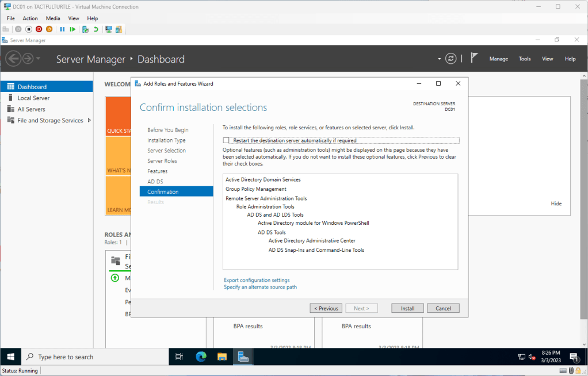Pause the virtual machine

point(62,29)
